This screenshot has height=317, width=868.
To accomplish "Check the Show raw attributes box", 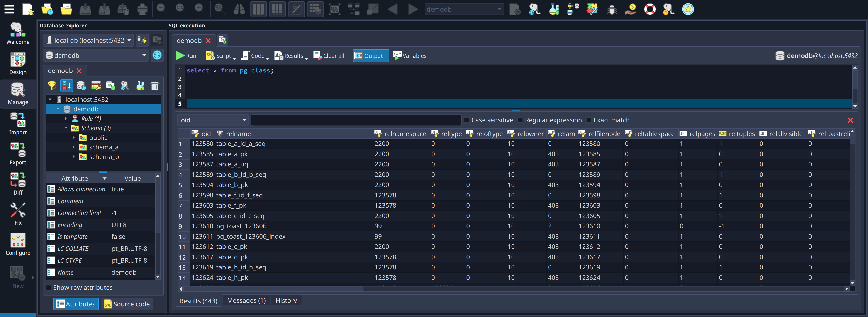I will (x=49, y=288).
